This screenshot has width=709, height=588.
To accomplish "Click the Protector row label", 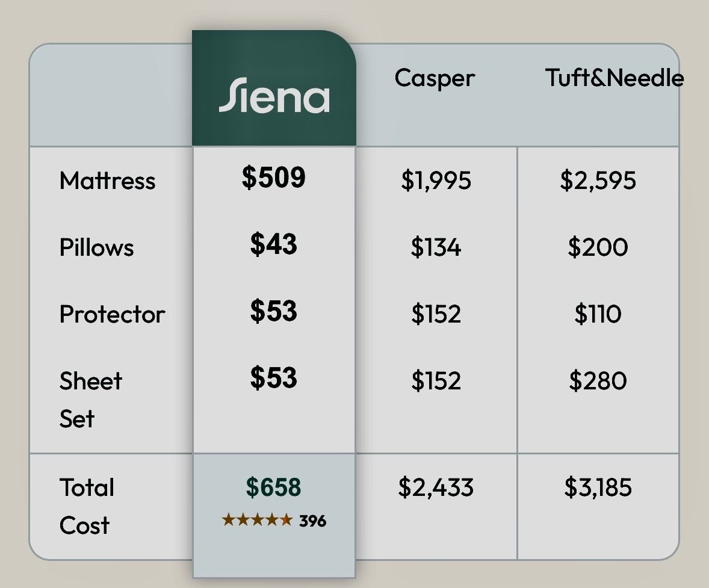I will tap(112, 314).
